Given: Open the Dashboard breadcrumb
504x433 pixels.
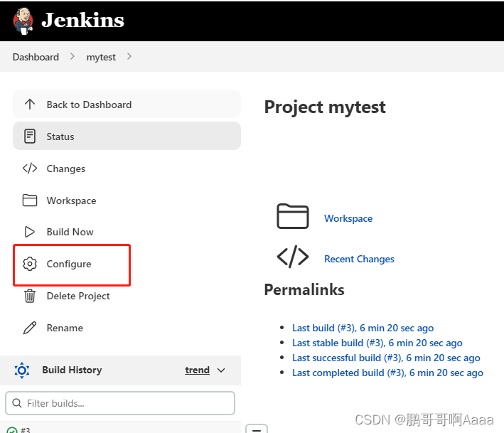Looking at the screenshot, I should point(36,57).
